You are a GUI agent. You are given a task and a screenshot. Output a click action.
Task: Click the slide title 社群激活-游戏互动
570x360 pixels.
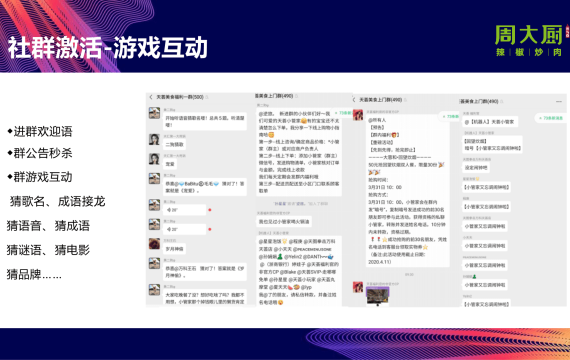pyautogui.click(x=108, y=48)
